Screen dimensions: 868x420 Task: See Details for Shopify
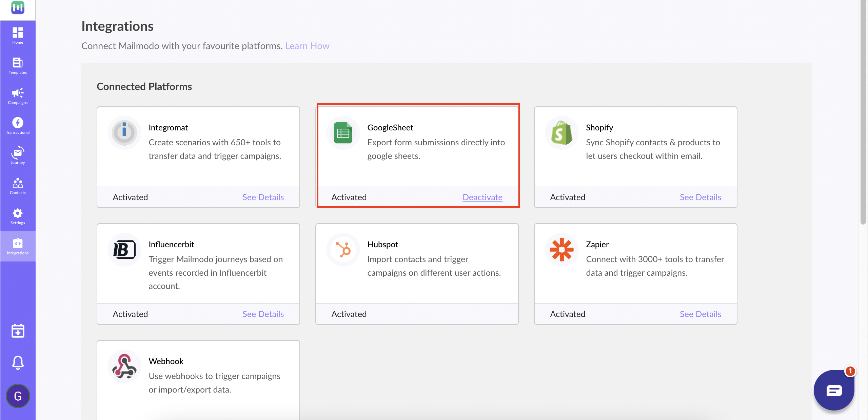[x=701, y=197]
